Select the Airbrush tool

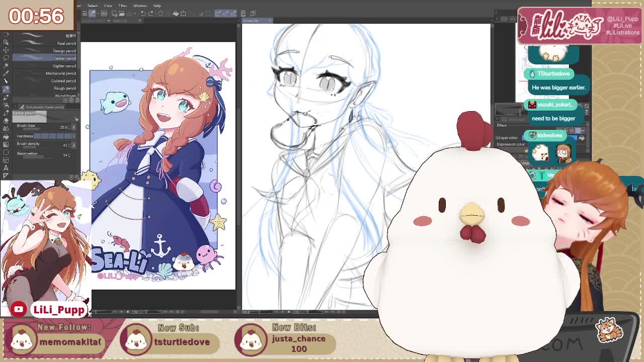(x=6, y=105)
